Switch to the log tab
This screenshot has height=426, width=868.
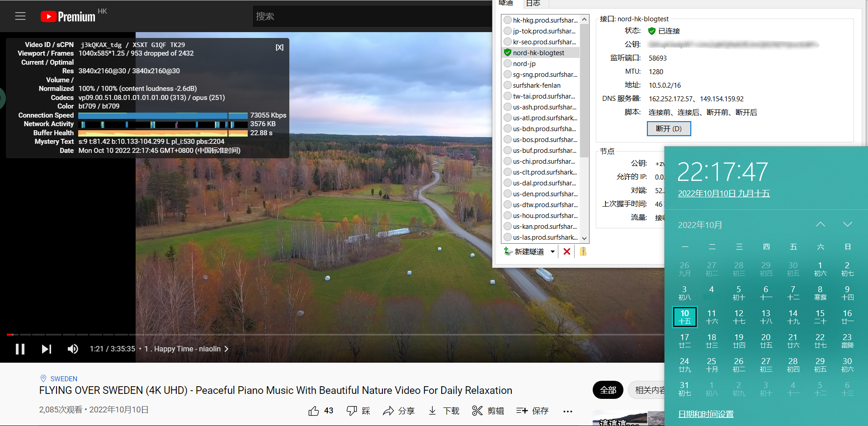coord(533,4)
